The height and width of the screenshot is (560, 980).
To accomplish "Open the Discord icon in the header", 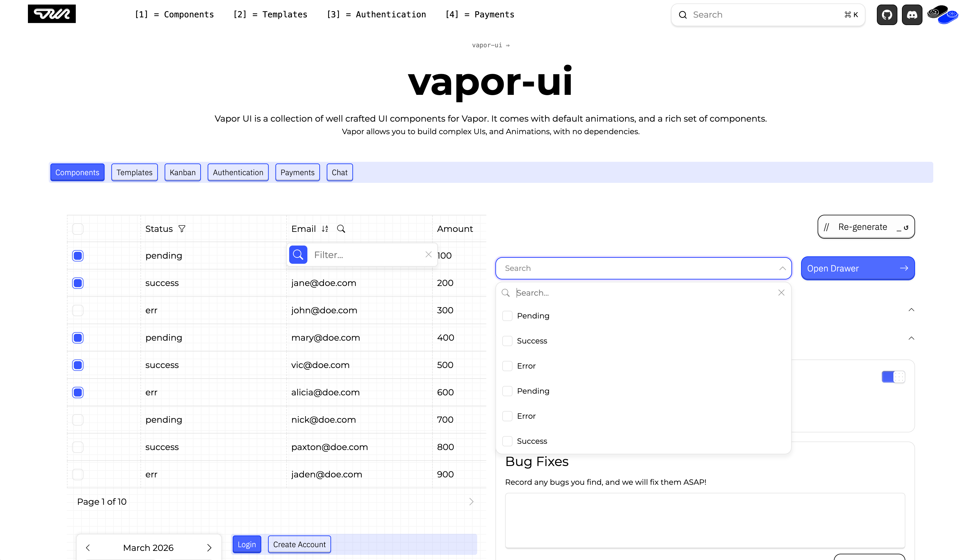I will tap(912, 14).
